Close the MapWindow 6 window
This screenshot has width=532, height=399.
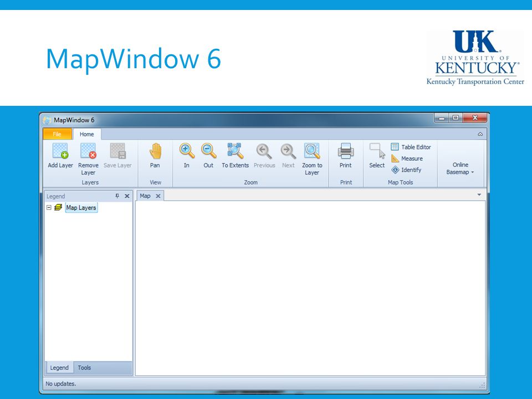475,118
